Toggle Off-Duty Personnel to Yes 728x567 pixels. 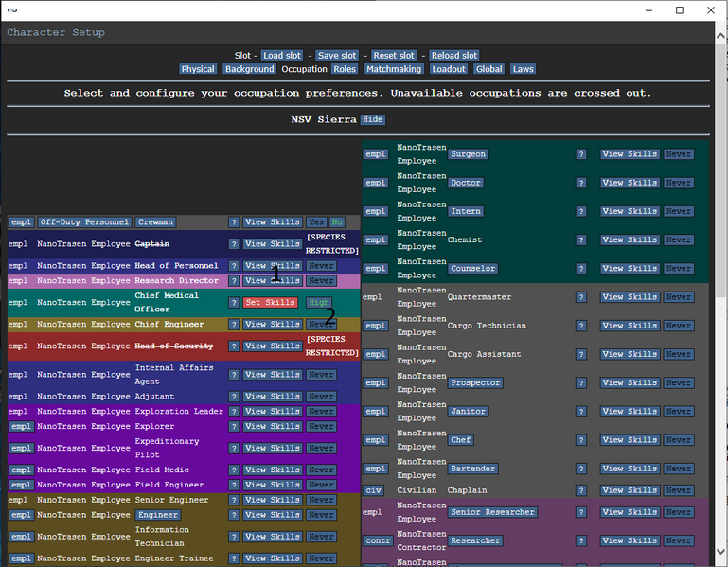click(x=315, y=222)
